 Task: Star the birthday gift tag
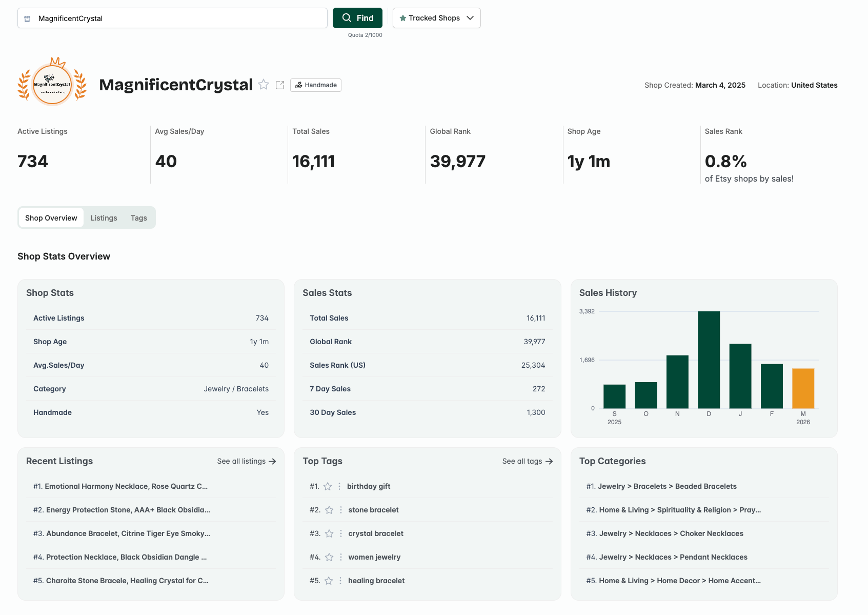click(328, 486)
